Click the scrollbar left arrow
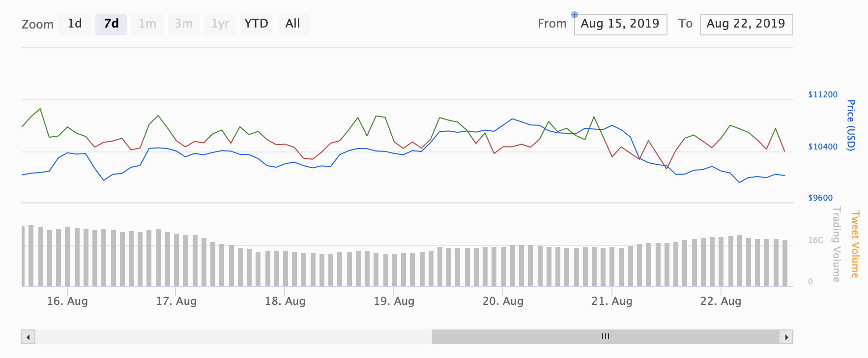 click(x=28, y=337)
